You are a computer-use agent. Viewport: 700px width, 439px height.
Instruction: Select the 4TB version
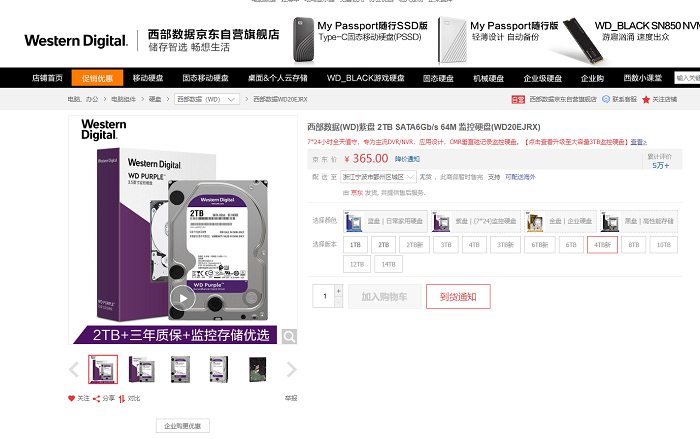474,245
